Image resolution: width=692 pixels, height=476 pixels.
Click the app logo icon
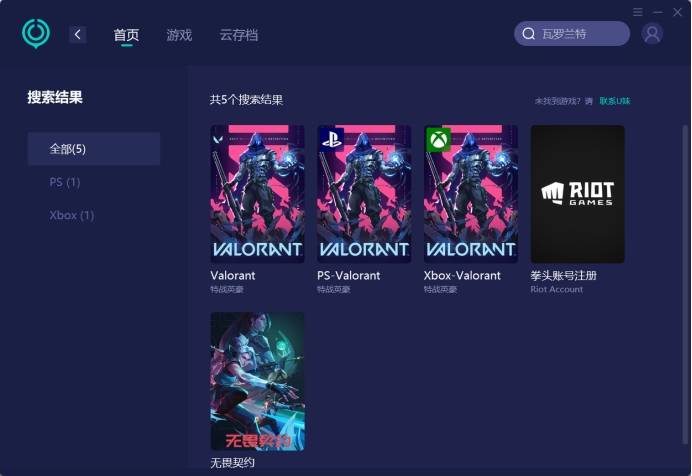point(36,33)
